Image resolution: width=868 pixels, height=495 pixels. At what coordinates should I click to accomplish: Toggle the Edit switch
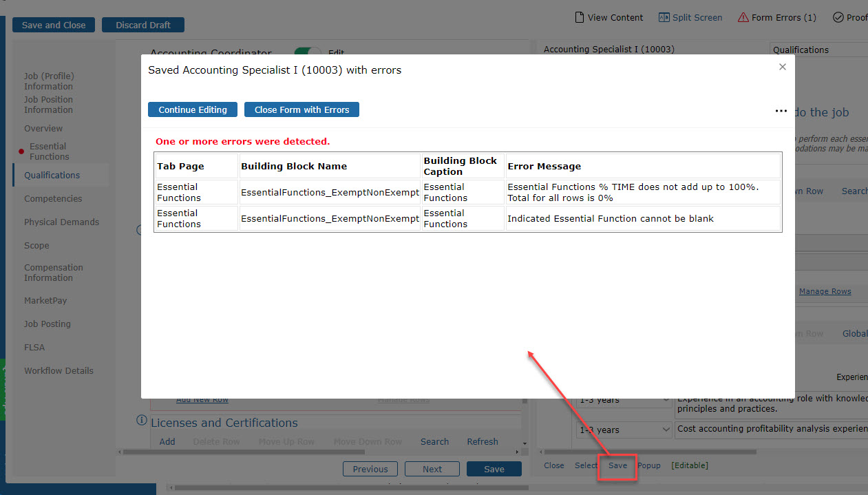(308, 52)
